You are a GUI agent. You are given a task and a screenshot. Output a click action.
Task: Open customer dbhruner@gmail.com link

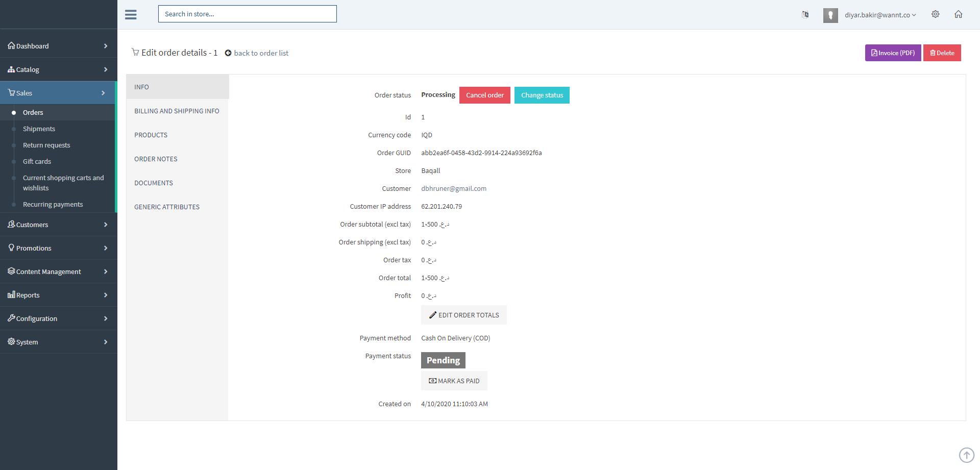tap(453, 189)
